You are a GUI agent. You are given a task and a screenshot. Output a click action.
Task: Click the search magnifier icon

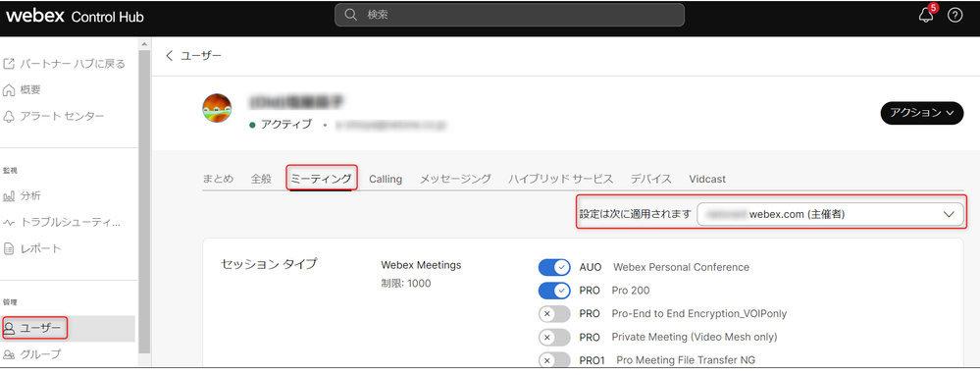[x=351, y=15]
